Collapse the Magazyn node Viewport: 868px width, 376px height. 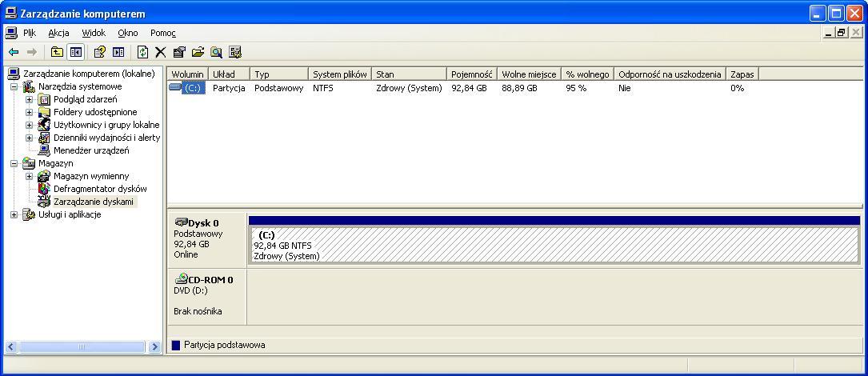pyautogui.click(x=14, y=163)
